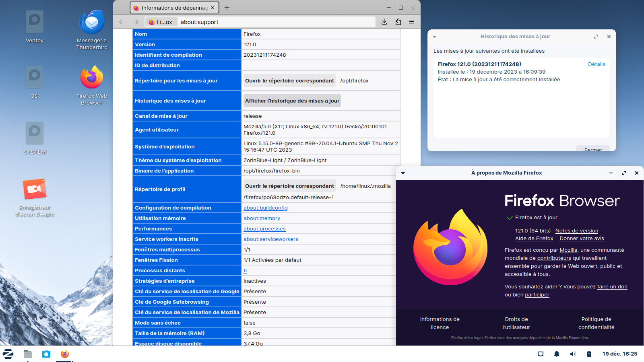The image size is (644, 362).
Task: Open the calendar from the 19 déc. clock
Action: tap(620, 354)
